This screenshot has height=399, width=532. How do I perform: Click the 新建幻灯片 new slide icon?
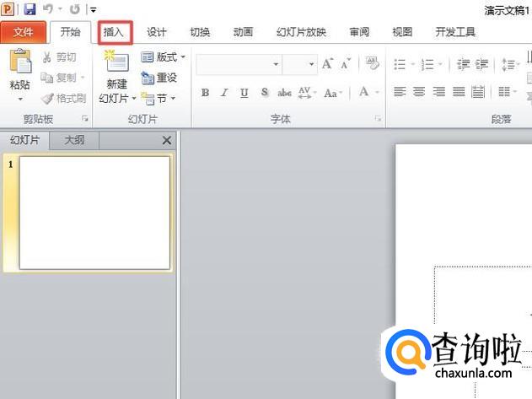pos(116,62)
